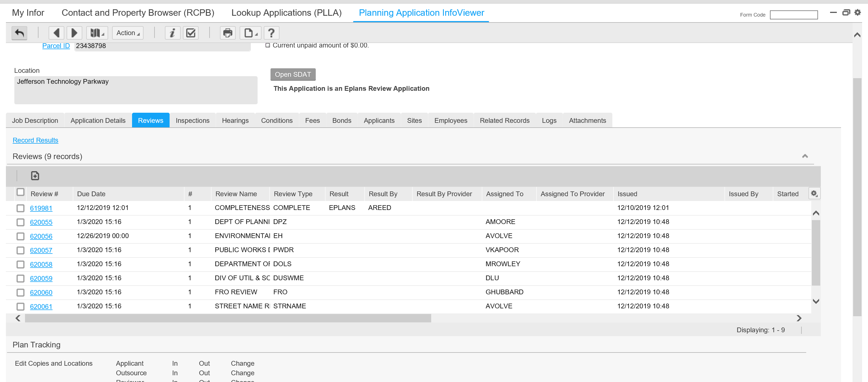Open the Record Results link

pyautogui.click(x=35, y=140)
